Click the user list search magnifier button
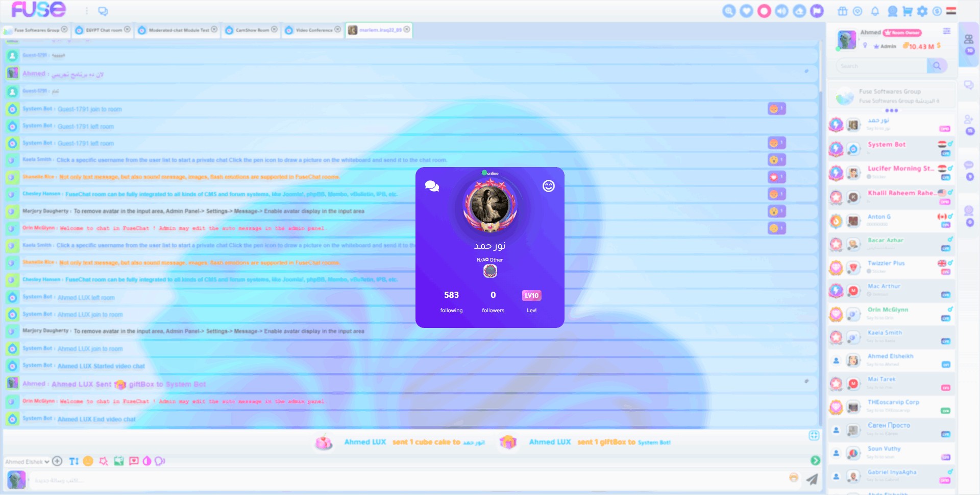This screenshot has width=980, height=495. coord(937,66)
